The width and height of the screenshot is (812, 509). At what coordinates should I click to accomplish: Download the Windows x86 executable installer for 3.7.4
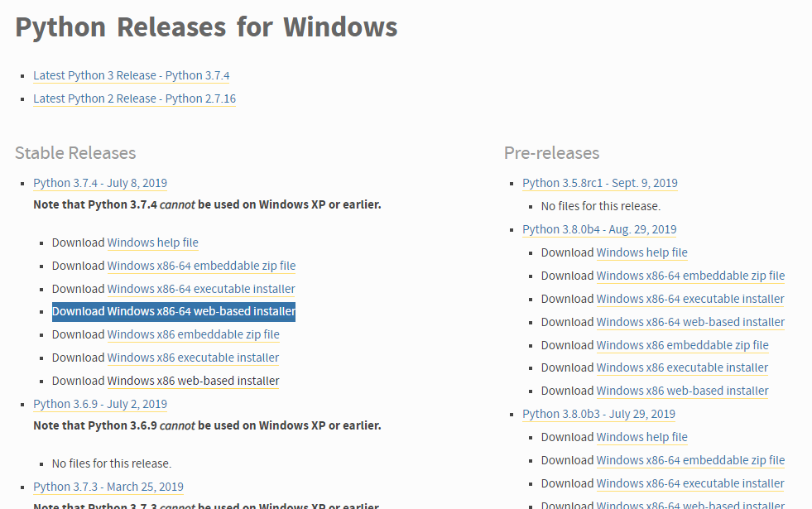193,357
